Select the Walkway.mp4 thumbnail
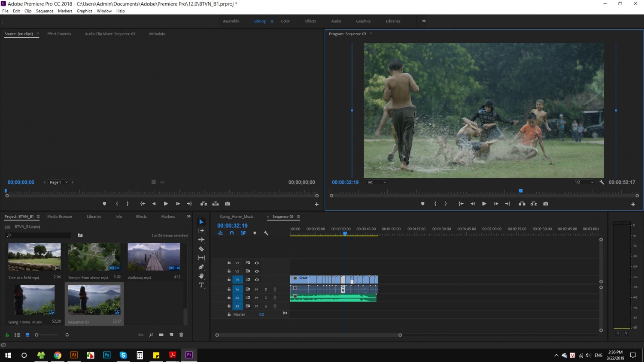 154,257
